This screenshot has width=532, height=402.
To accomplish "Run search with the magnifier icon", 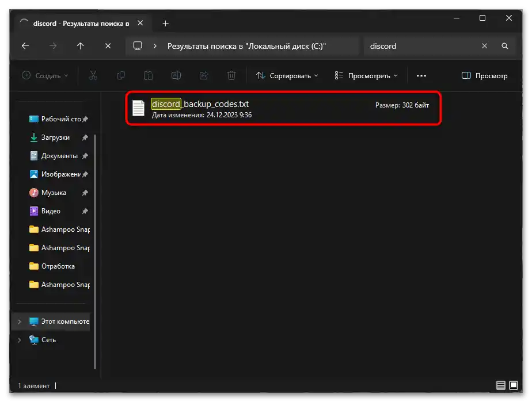I will click(x=505, y=46).
